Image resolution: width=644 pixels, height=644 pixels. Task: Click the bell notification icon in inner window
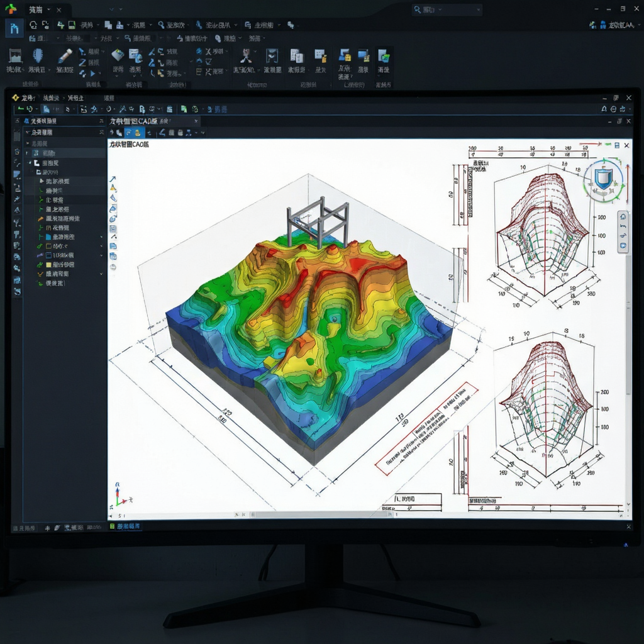click(604, 109)
